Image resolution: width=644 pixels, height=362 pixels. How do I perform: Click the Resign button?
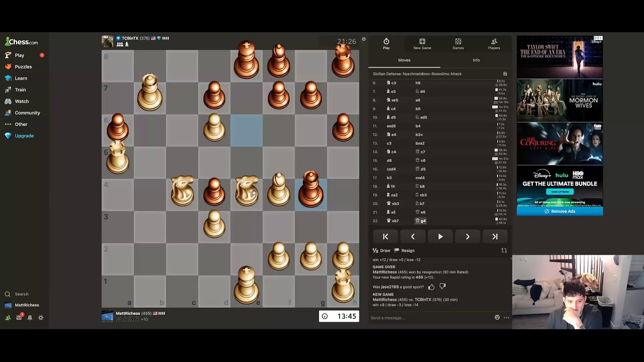(405, 250)
